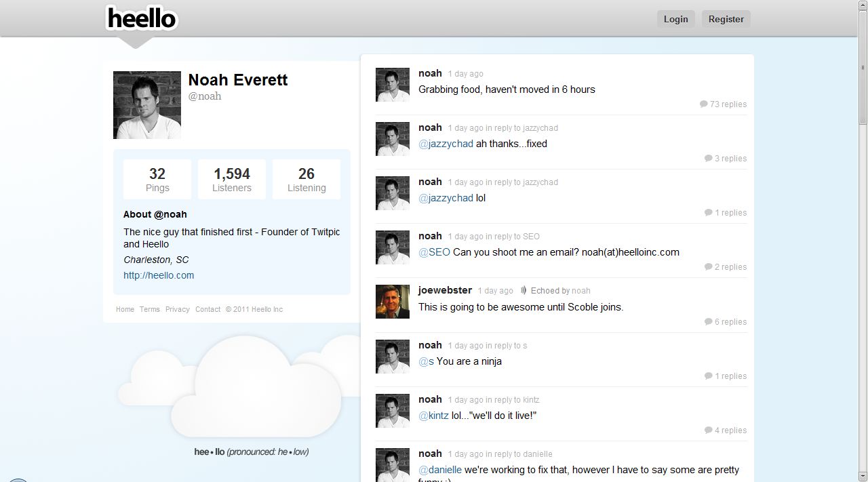The height and width of the screenshot is (482, 868).
Task: Open Noah Everett's large profile photo
Action: pyautogui.click(x=147, y=105)
